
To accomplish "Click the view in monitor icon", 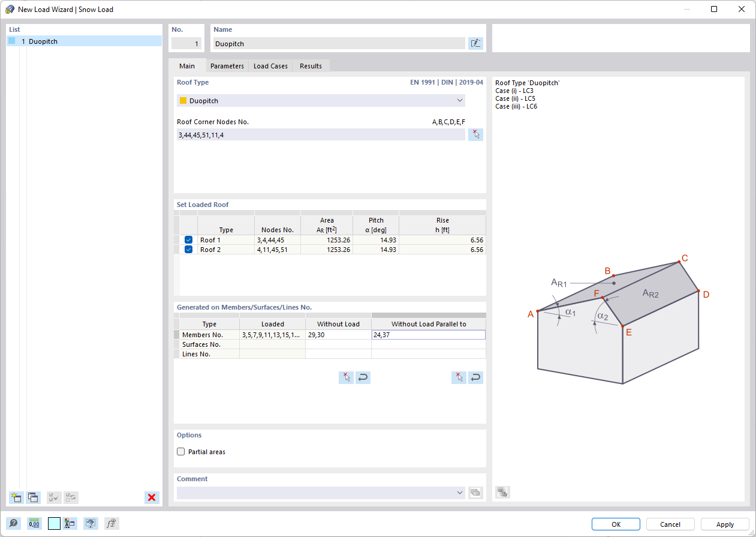I will coord(91,523).
